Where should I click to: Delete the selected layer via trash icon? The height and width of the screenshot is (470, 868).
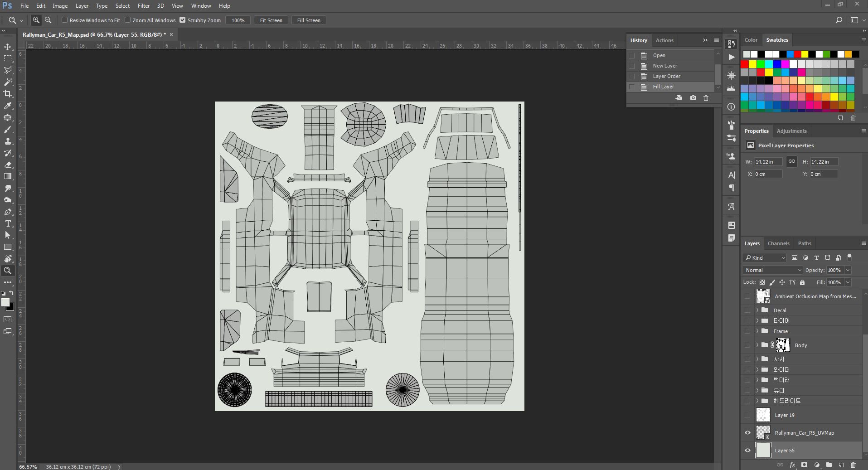(853, 465)
